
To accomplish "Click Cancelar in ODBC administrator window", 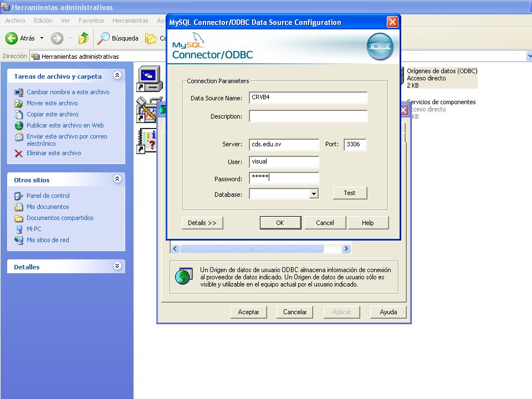I will 295,312.
